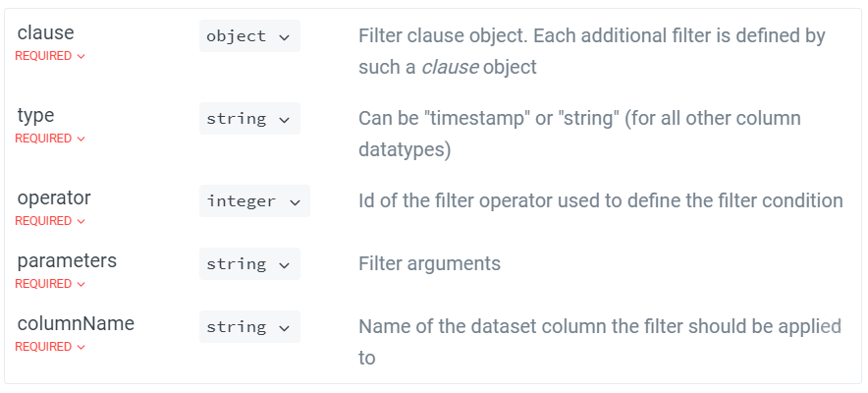Open the object type dropdown for clause
This screenshot has height=393, width=868.
(249, 36)
